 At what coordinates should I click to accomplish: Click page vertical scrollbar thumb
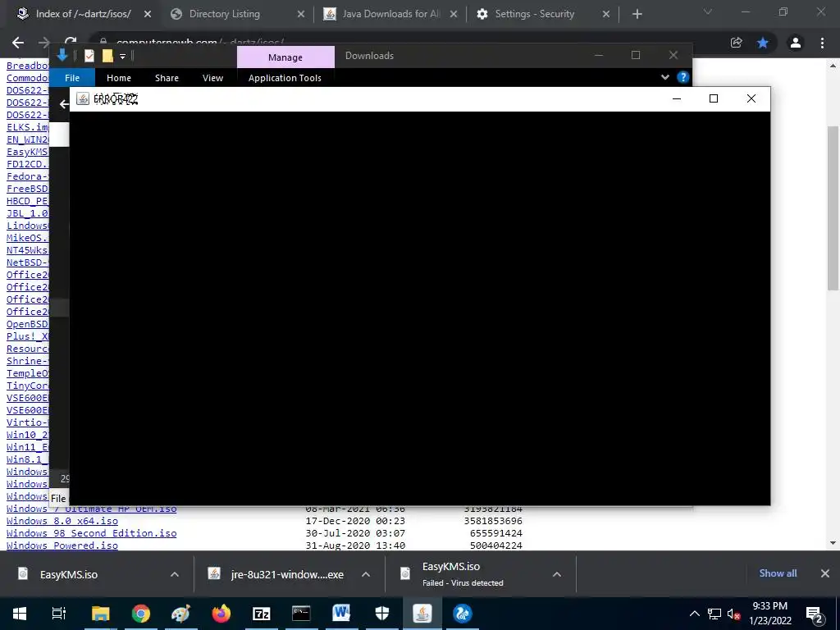point(833,208)
